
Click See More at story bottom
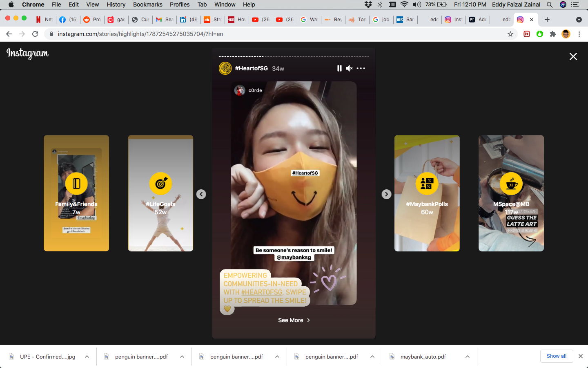(x=294, y=320)
